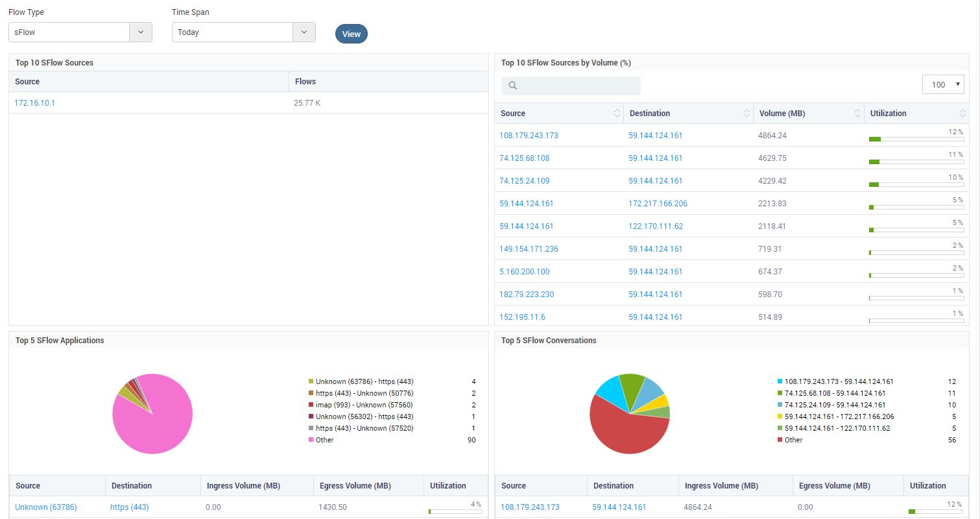The image size is (980, 519).
Task: Click the https (443) - Unknown (50776) legend swatch
Action: click(311, 393)
